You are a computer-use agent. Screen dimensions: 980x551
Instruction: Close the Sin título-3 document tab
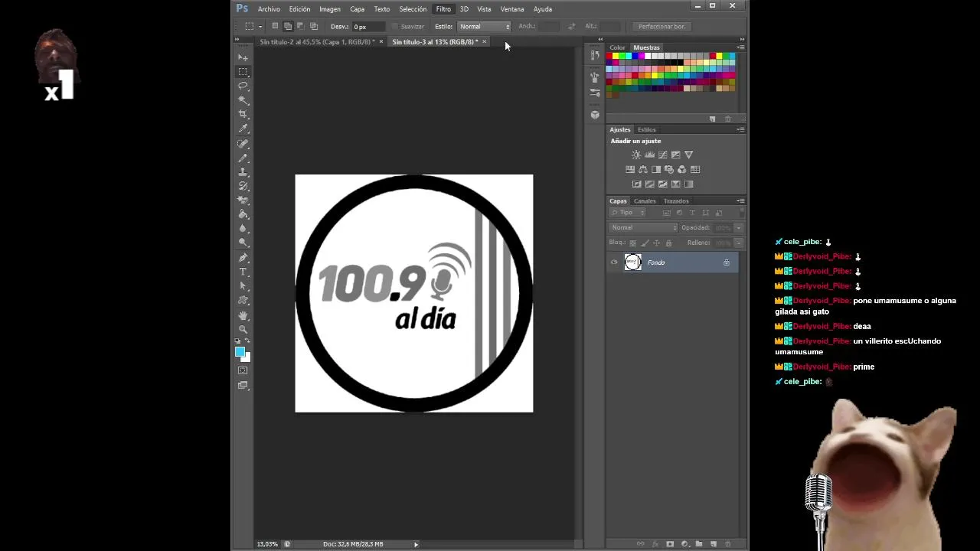(484, 42)
